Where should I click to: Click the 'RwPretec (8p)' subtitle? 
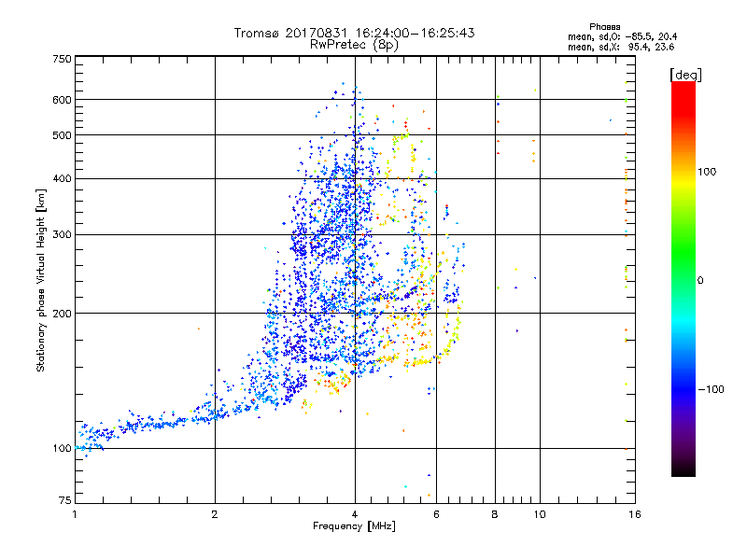[354, 45]
